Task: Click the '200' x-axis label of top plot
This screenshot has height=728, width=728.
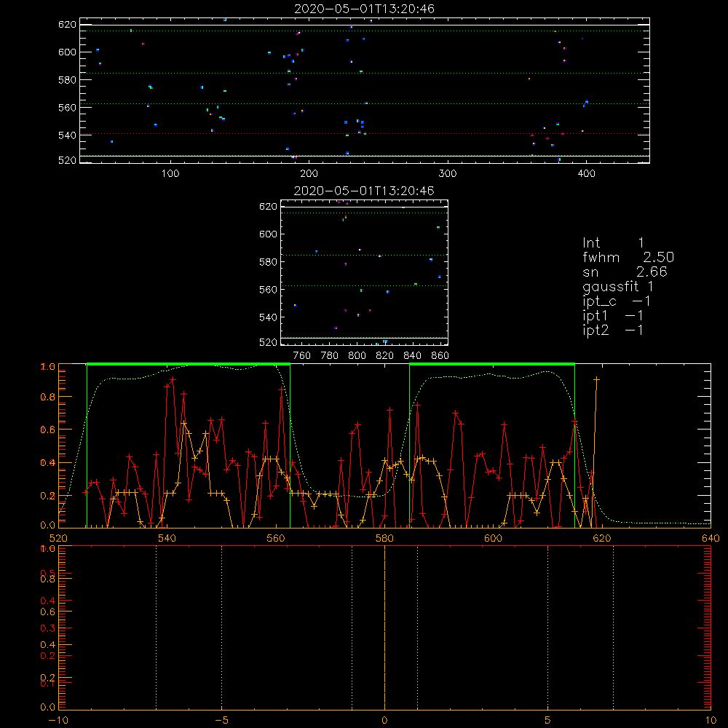Action: coord(309,174)
